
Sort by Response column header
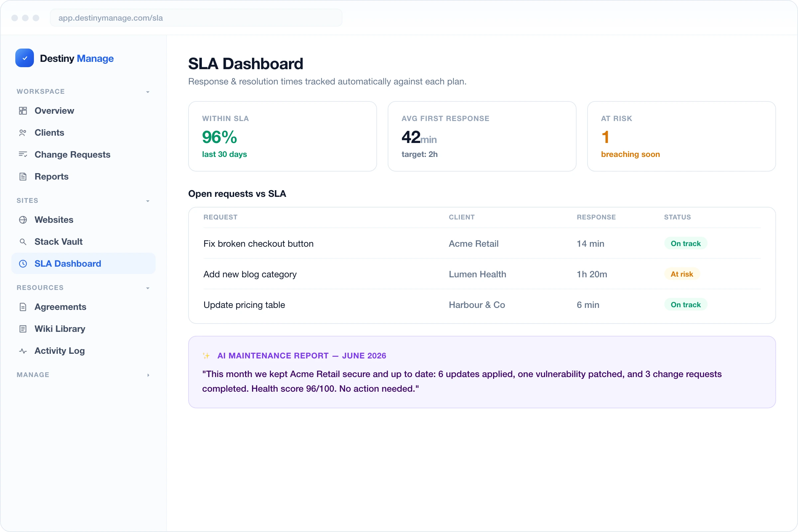tap(596, 217)
